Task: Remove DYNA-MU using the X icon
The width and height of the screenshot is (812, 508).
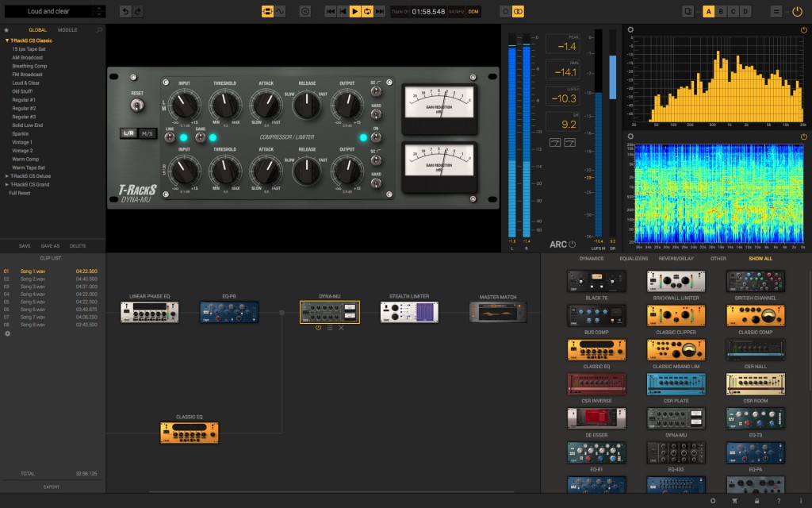Action: 342,328
